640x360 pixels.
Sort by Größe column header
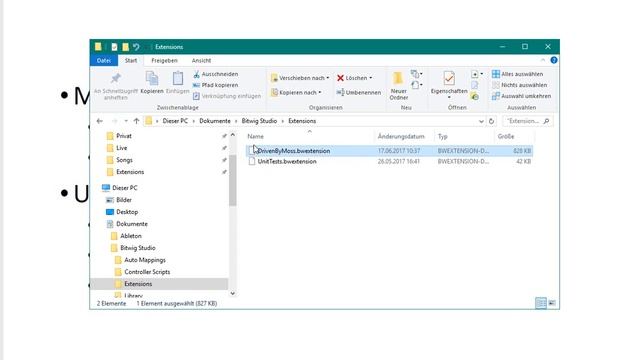pyautogui.click(x=506, y=136)
